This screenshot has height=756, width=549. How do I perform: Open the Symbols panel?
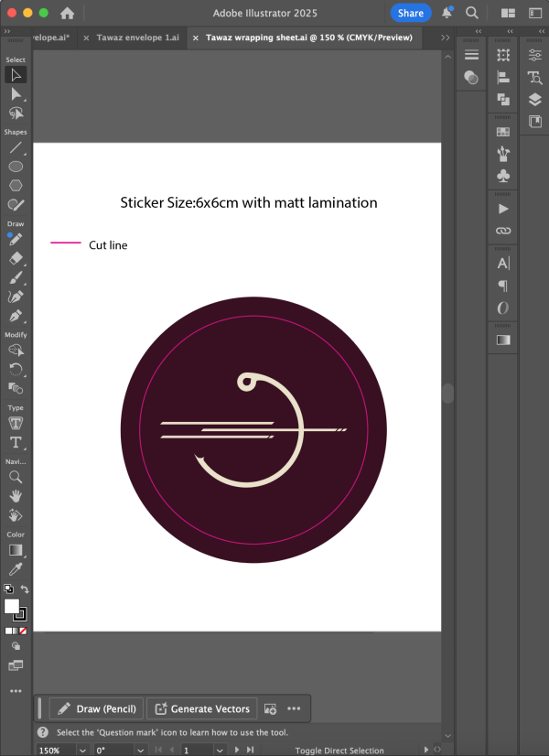[502, 175]
